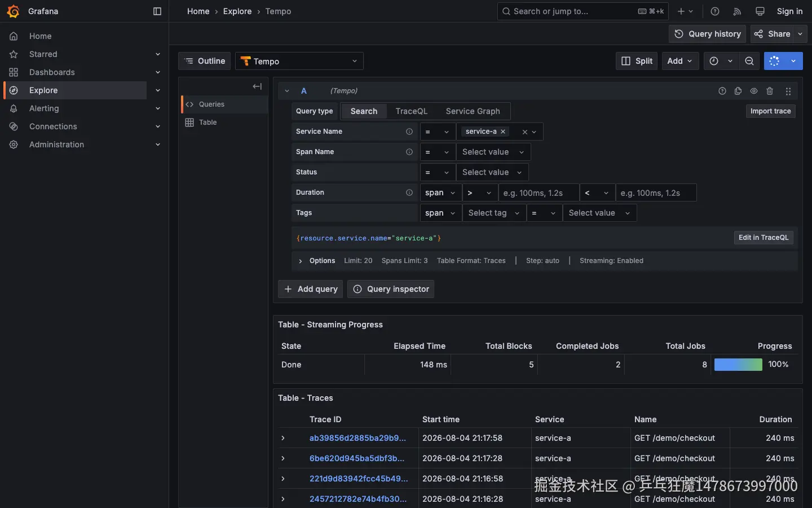Click the screen icon beside Sign in

[x=760, y=11]
